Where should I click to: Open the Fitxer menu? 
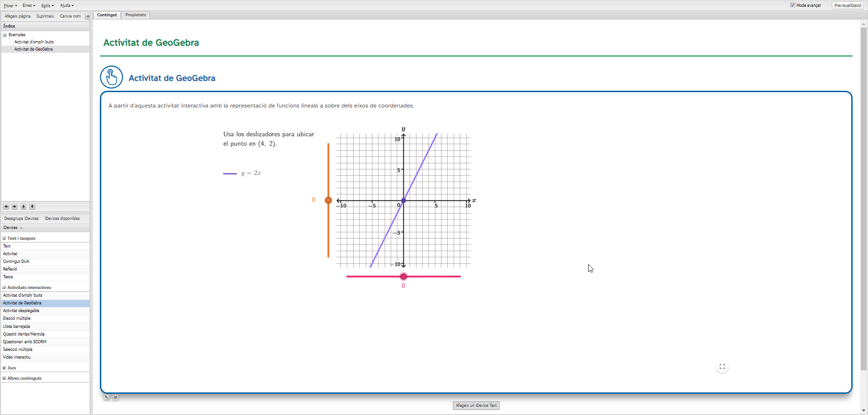click(x=10, y=5)
